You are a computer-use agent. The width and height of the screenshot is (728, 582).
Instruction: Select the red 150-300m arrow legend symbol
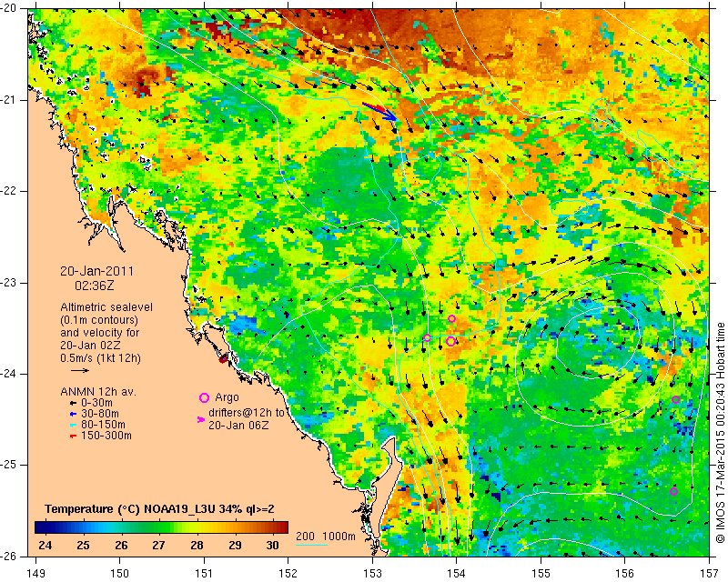click(x=73, y=436)
